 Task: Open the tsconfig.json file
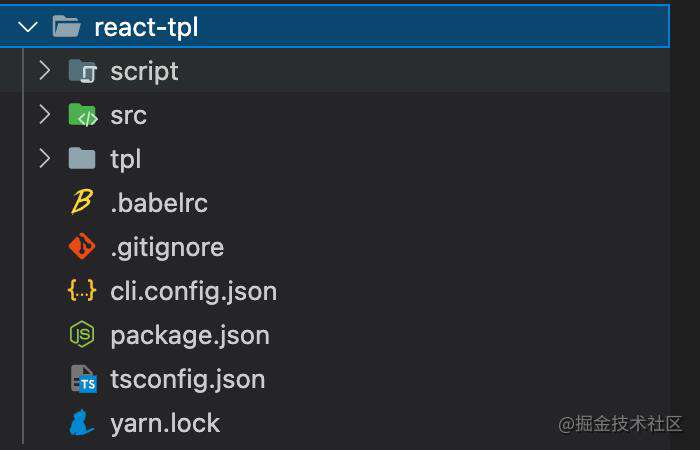[x=188, y=380]
